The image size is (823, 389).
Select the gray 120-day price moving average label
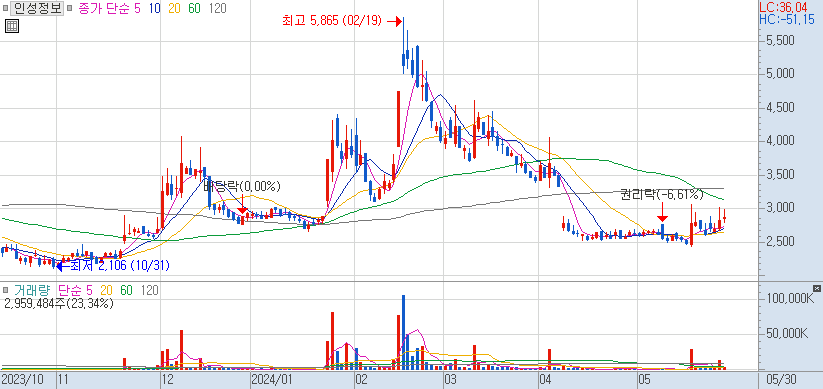218,8
